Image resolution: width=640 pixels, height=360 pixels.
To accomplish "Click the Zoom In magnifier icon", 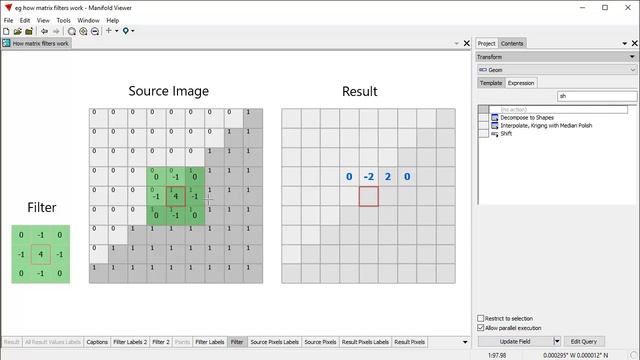I will pyautogui.click(x=83, y=31).
